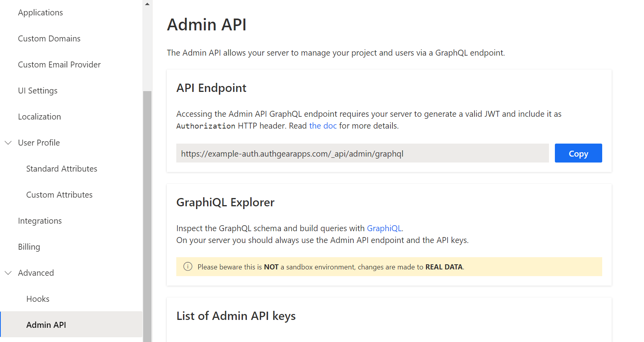Click the info icon in the warning banner
Image resolution: width=644 pixels, height=342 pixels.
(188, 267)
